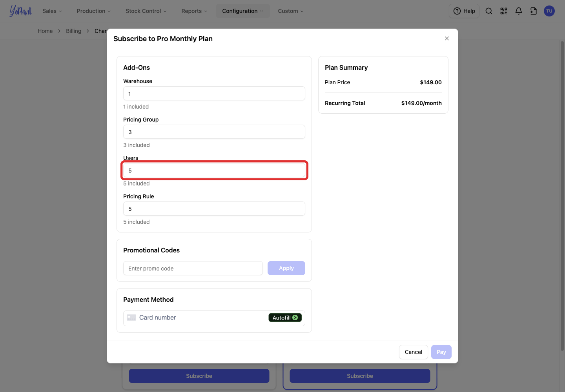
Task: Open the notifications bell
Action: [519, 11]
